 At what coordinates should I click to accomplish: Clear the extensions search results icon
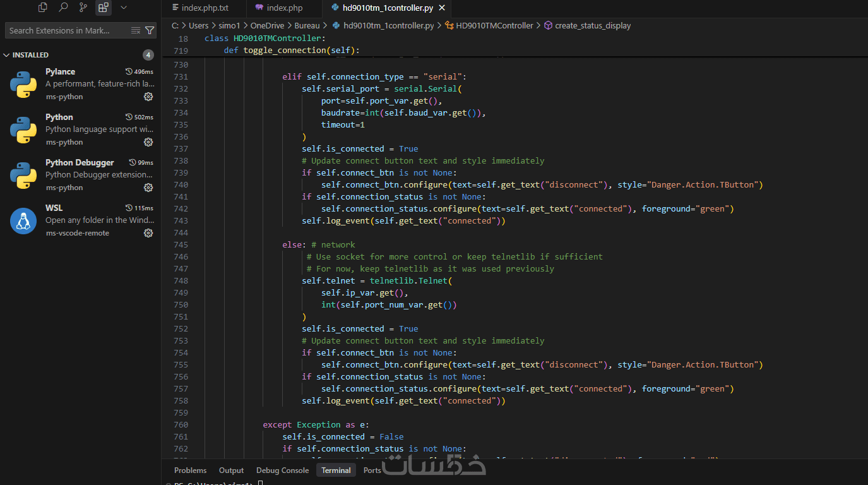[x=136, y=30]
